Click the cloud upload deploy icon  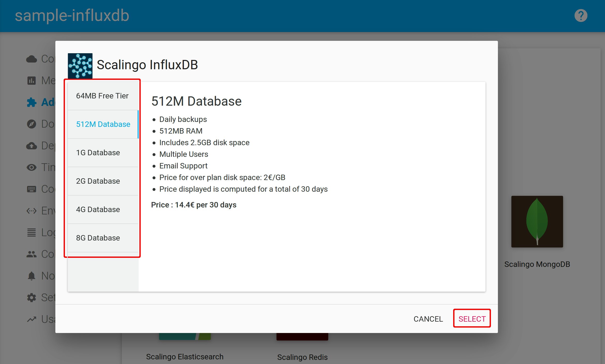coord(32,146)
